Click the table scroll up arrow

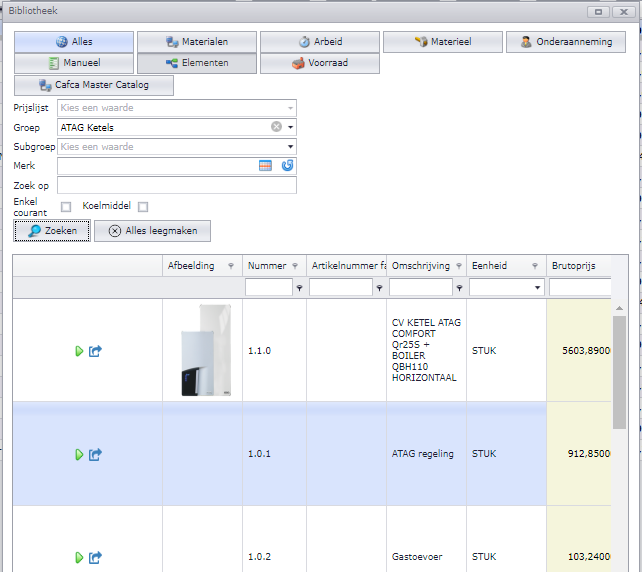pos(619,308)
